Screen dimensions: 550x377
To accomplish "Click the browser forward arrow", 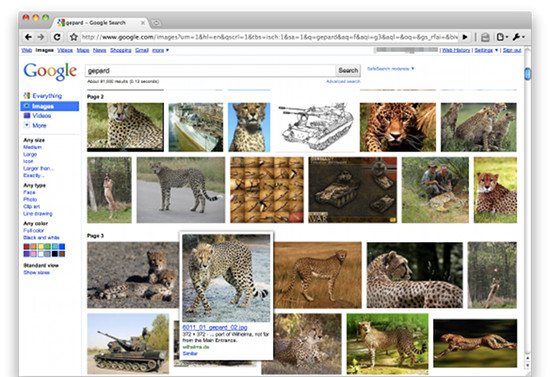I will (41, 37).
